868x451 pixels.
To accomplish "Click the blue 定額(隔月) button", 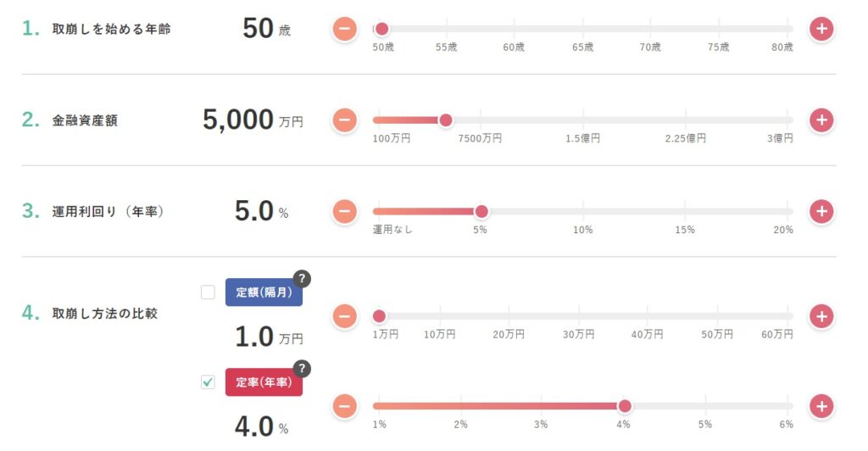I will coord(264,292).
